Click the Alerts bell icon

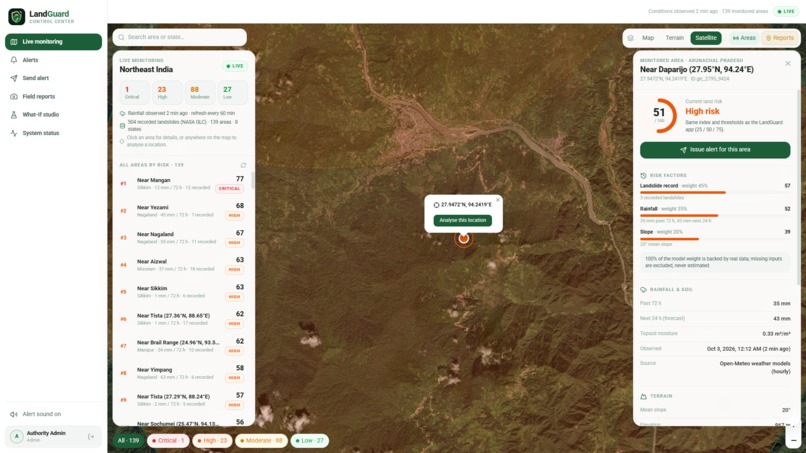click(x=14, y=60)
